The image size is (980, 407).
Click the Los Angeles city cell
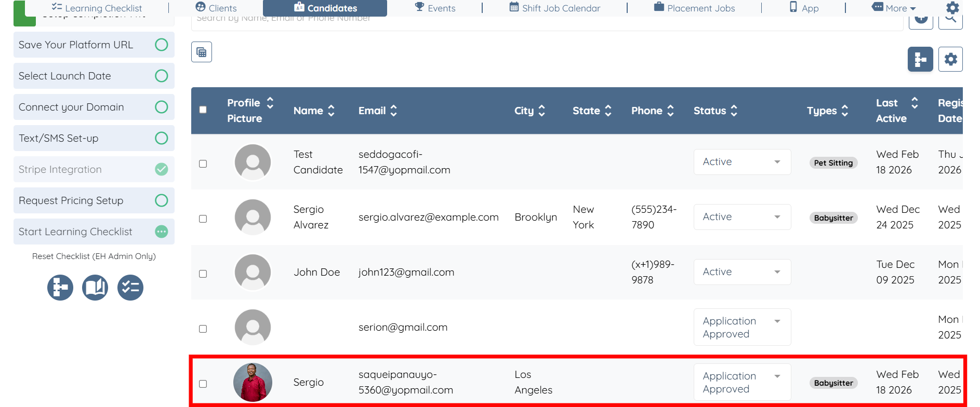pyautogui.click(x=534, y=382)
